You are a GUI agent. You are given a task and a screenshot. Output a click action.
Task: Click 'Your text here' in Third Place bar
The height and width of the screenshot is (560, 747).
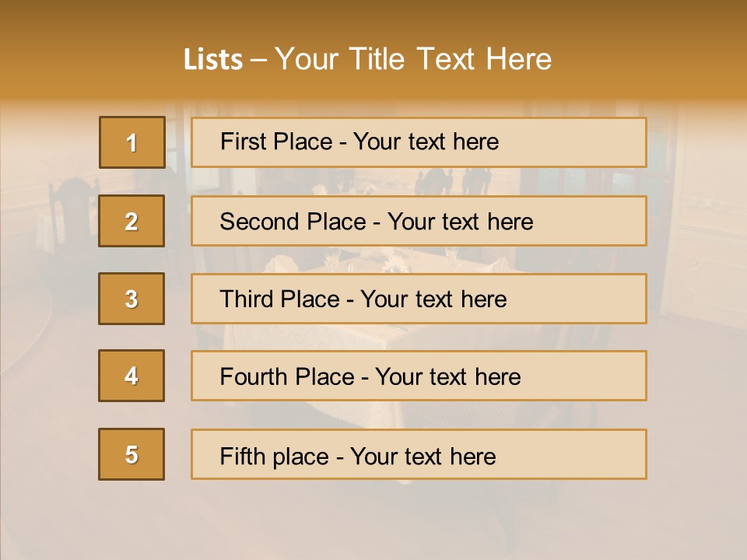pyautogui.click(x=433, y=299)
